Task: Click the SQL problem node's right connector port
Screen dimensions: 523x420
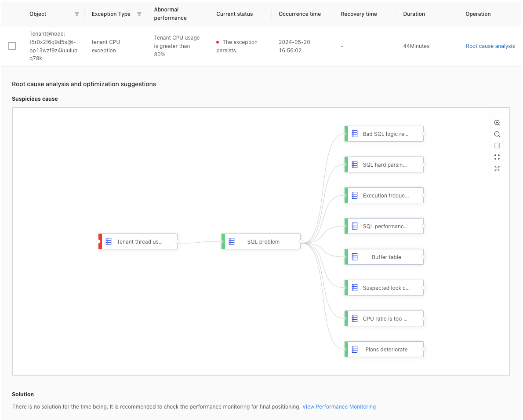Action: point(301,241)
